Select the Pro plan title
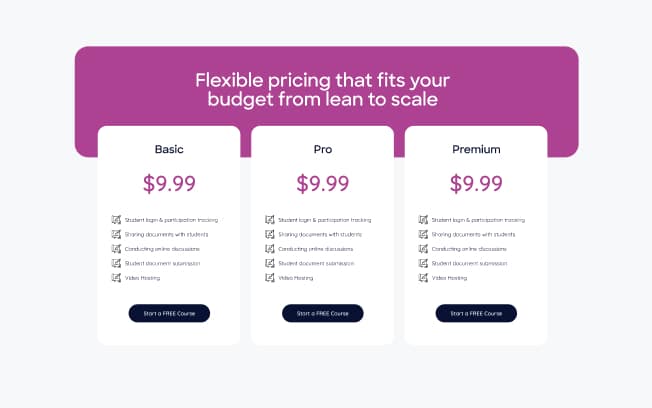Viewport: 652px width, 408px height. (323, 149)
